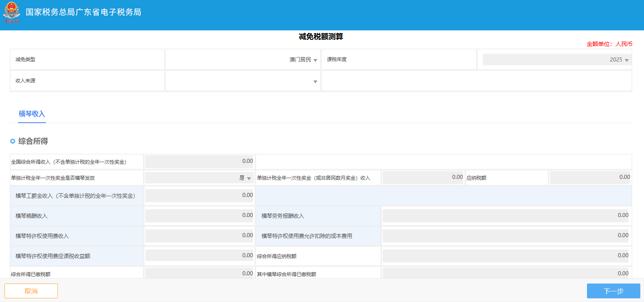Click the 横琴特许权使用费允许扣除的成本费用 field
This screenshot has width=644, height=302.
(x=506, y=236)
